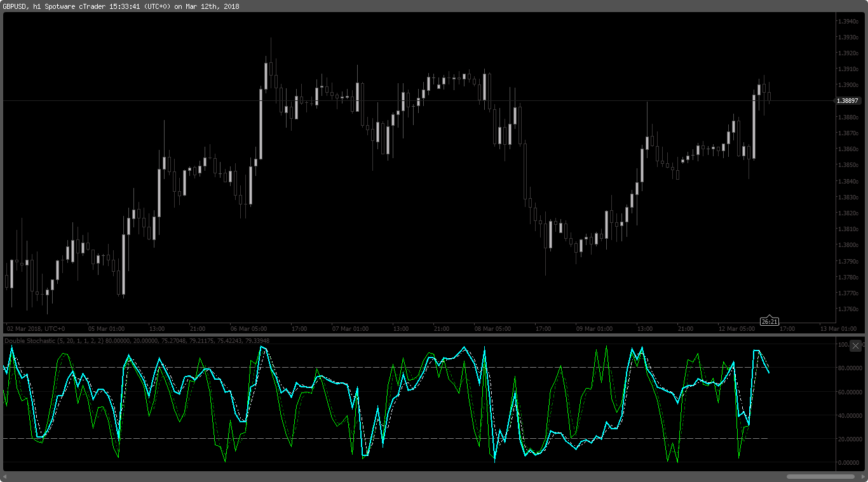Image resolution: width=868 pixels, height=482 pixels.
Task: Click the horizontal chart scrollbar thumb
Action: point(820,476)
